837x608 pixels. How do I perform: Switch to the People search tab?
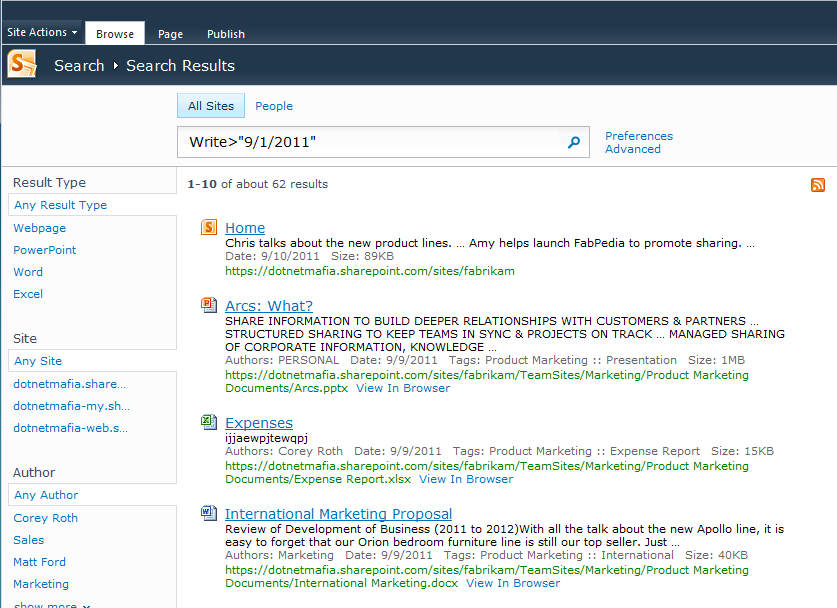pos(274,106)
